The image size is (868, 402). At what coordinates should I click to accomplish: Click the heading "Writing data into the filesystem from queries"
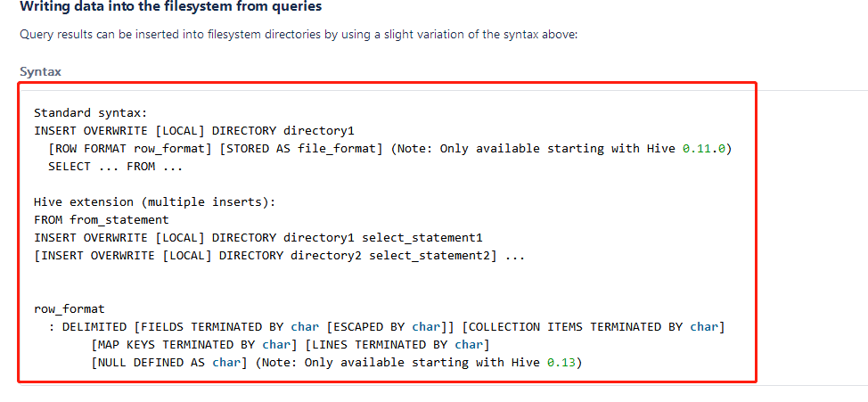pos(171,7)
